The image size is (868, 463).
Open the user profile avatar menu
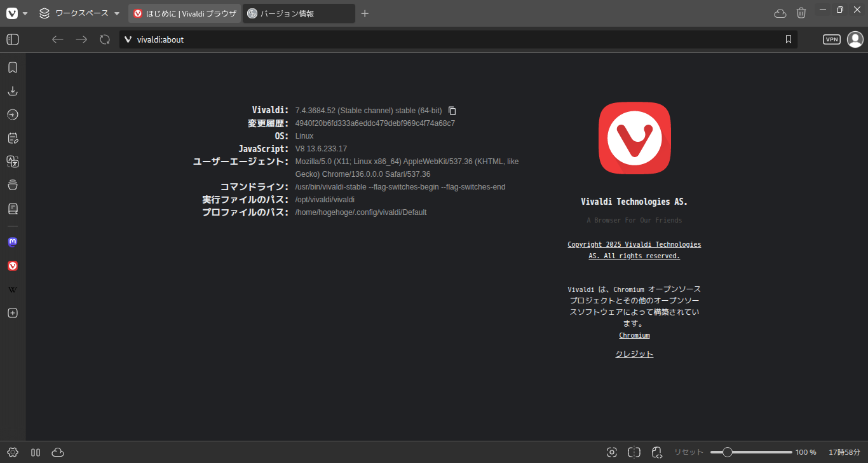pos(855,39)
